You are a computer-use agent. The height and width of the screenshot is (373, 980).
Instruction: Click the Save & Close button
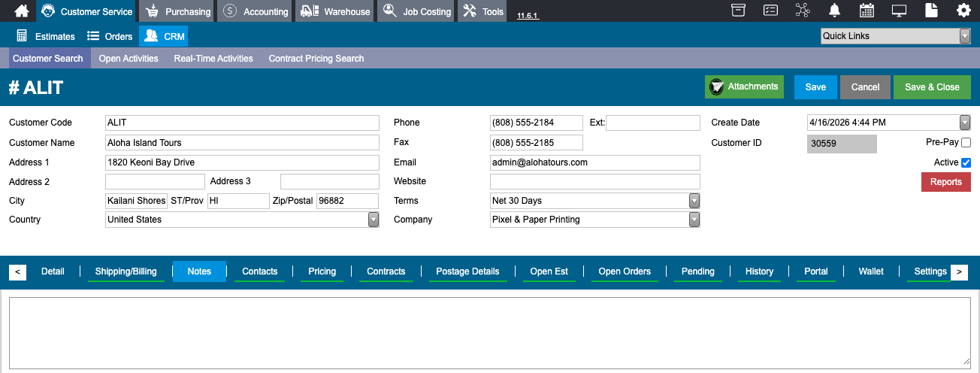click(932, 87)
